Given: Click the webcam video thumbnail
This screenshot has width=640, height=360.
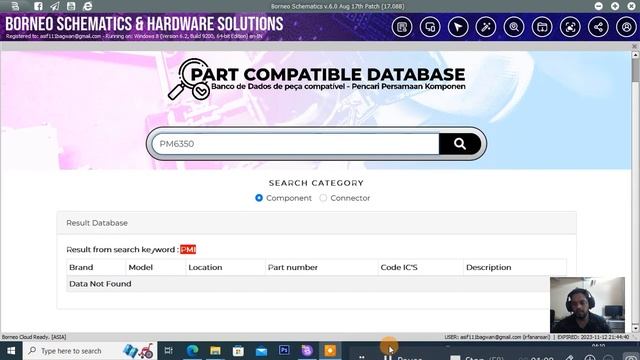Looking at the screenshot, I should coord(587,305).
